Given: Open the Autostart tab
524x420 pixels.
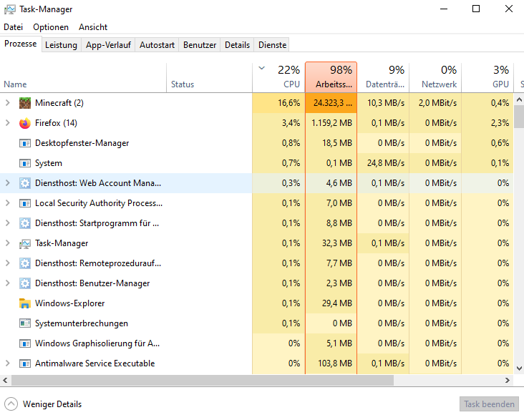Looking at the screenshot, I should 157,44.
